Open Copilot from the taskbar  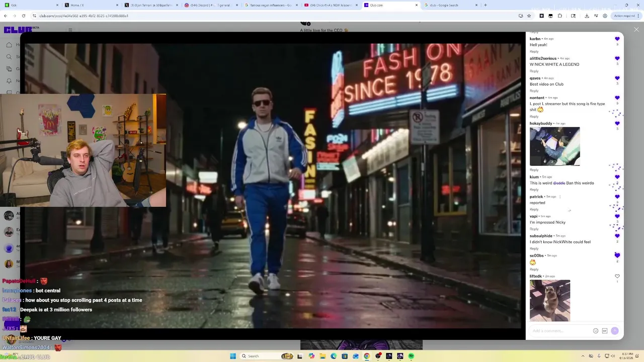(x=311, y=356)
